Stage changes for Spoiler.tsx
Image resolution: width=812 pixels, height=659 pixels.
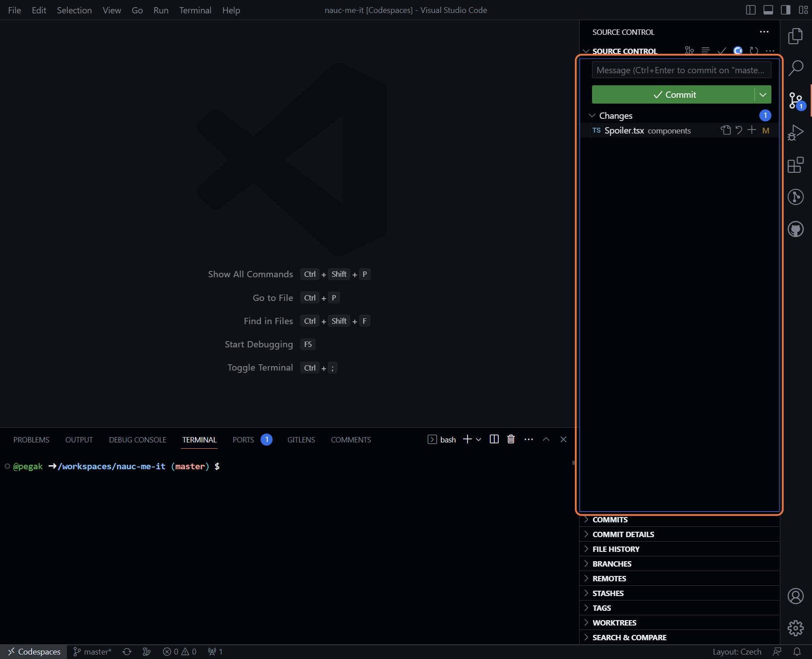pyautogui.click(x=752, y=130)
